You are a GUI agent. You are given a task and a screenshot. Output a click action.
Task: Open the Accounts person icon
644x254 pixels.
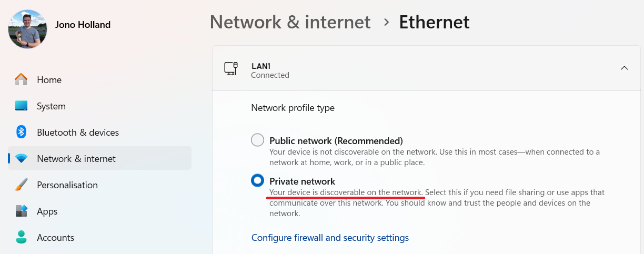pyautogui.click(x=21, y=237)
